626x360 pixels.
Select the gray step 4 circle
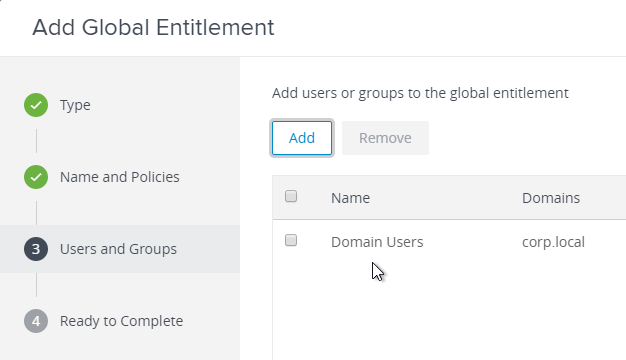click(x=36, y=321)
